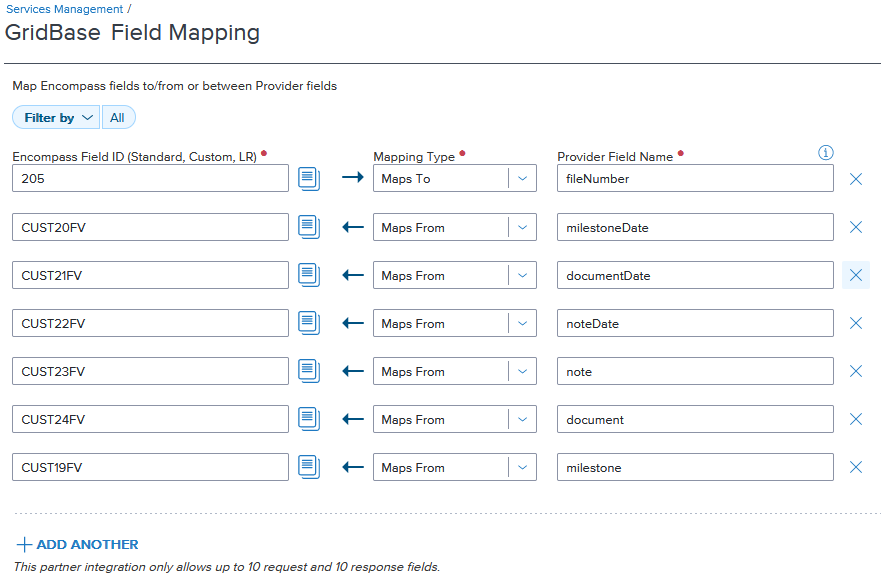This screenshot has height=579, width=881.
Task: Expand the Filter by dropdown
Action: 57,118
